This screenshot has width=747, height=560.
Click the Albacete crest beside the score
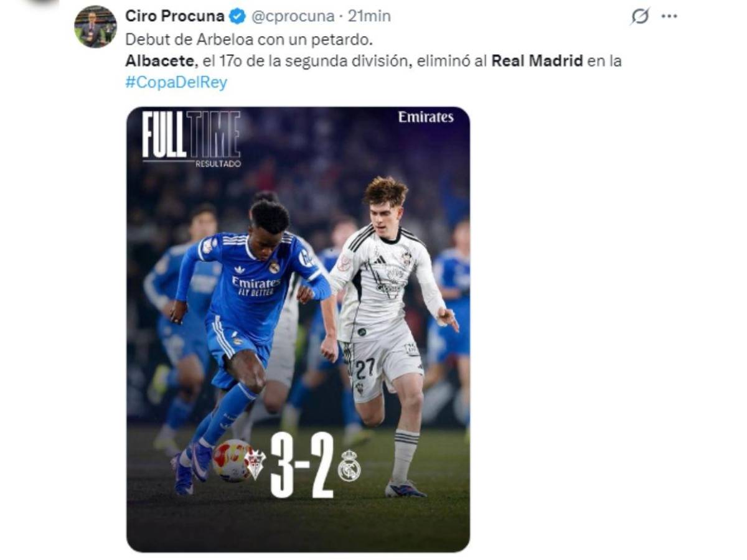[255, 464]
